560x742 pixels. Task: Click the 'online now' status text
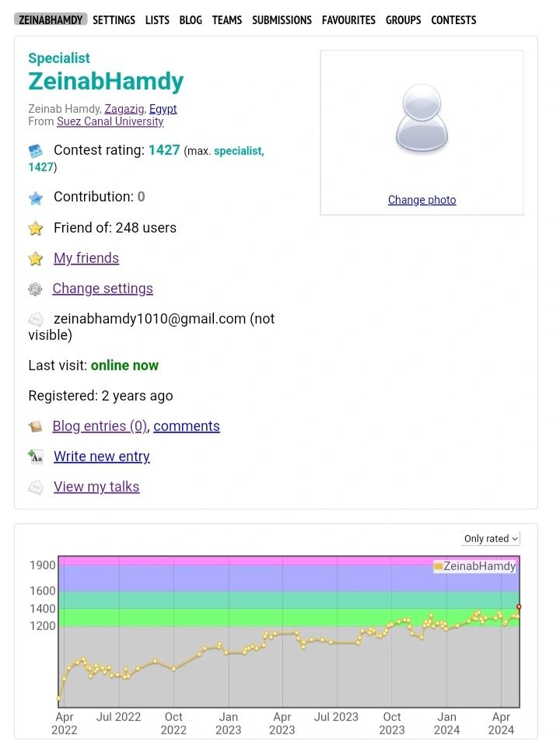click(x=124, y=366)
